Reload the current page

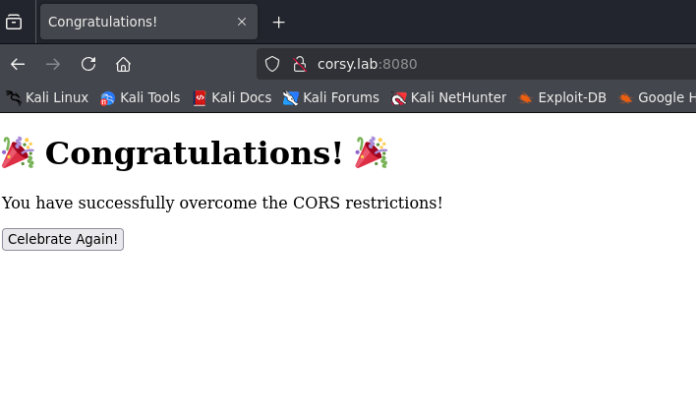coord(88,64)
